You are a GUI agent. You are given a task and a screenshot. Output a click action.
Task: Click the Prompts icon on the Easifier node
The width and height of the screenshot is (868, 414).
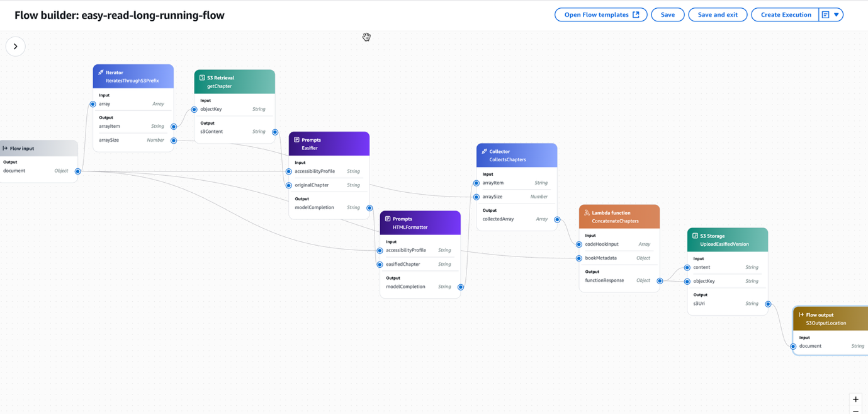[x=296, y=139]
